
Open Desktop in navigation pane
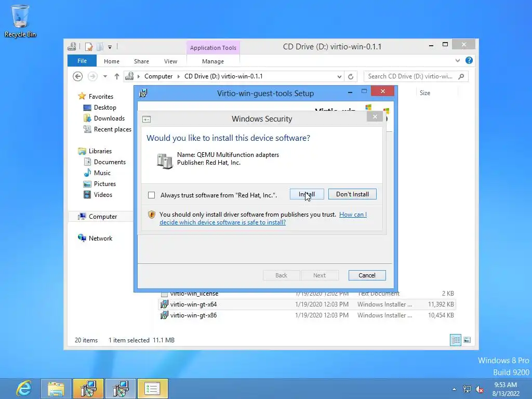[105, 107]
